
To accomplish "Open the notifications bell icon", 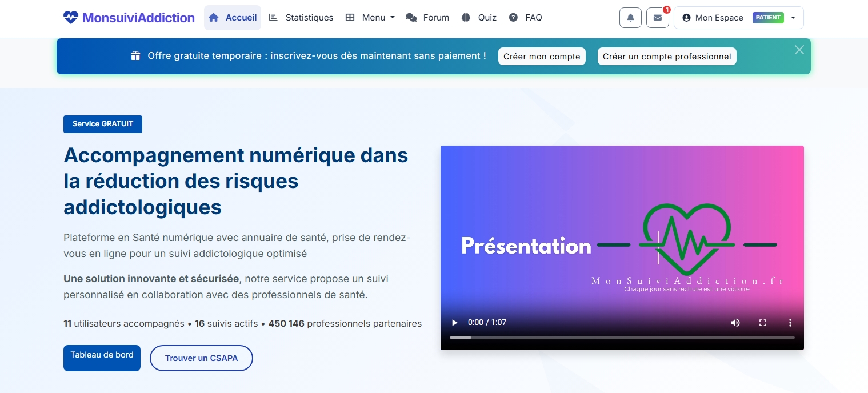I will click(x=630, y=18).
